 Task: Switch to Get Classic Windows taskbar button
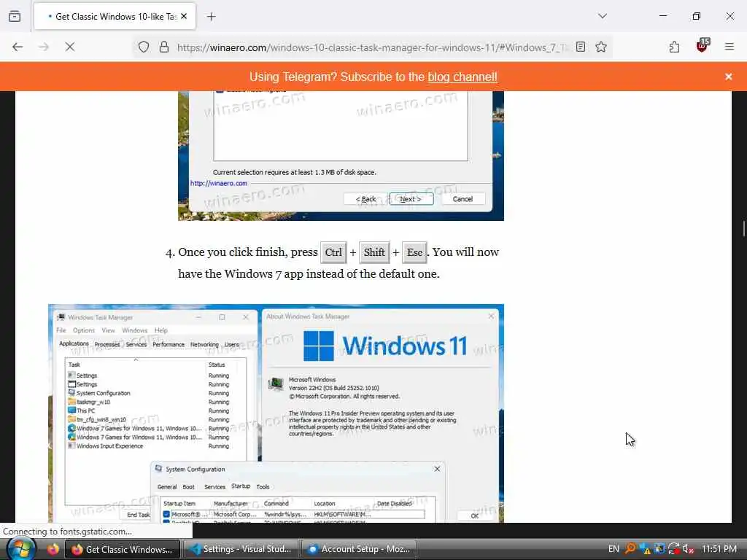pos(123,549)
